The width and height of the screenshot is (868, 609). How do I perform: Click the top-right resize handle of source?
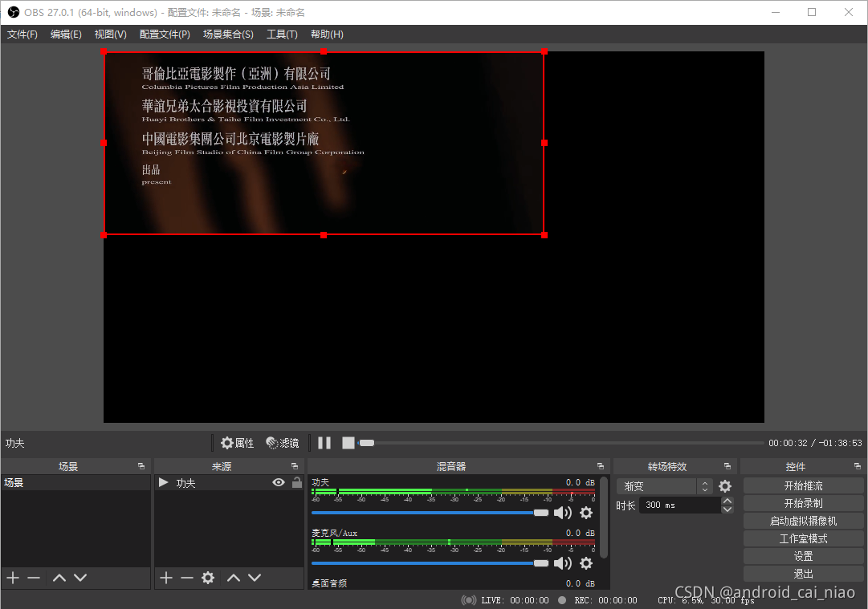tap(544, 51)
